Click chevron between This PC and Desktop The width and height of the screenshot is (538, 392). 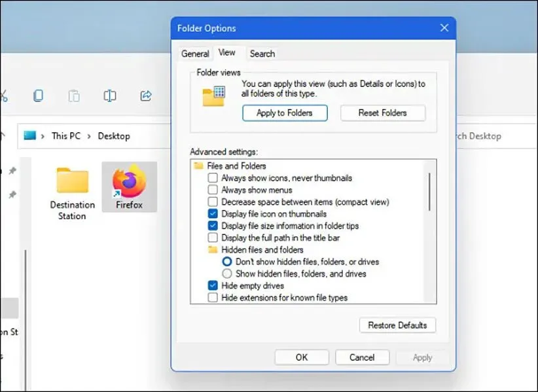point(90,136)
